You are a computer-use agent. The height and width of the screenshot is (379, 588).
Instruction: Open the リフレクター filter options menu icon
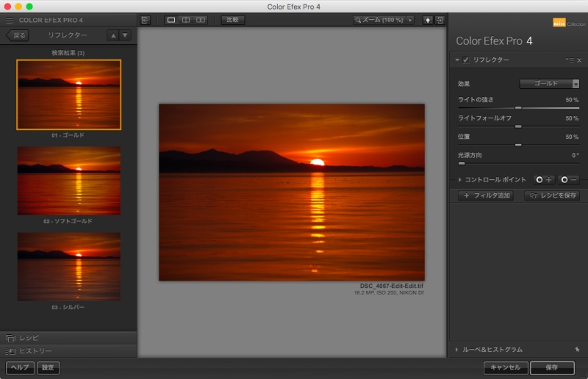point(570,60)
